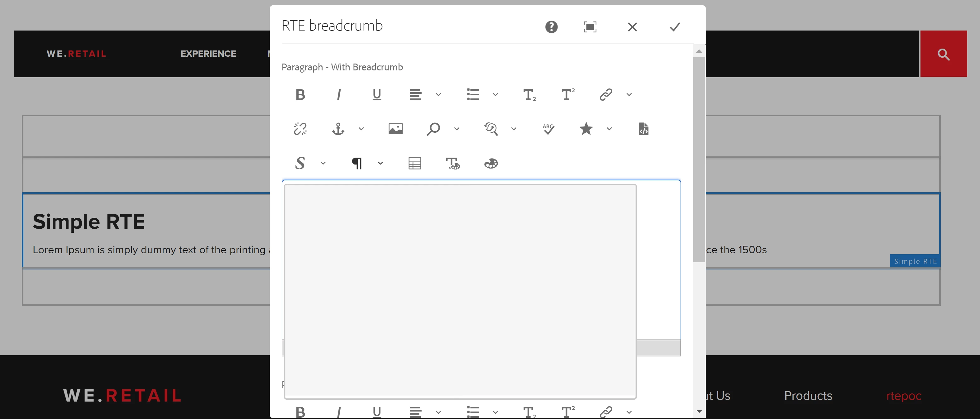Screen dimensions: 980x419
Task: Open source edit code-file icon
Action: pyautogui.click(x=643, y=129)
